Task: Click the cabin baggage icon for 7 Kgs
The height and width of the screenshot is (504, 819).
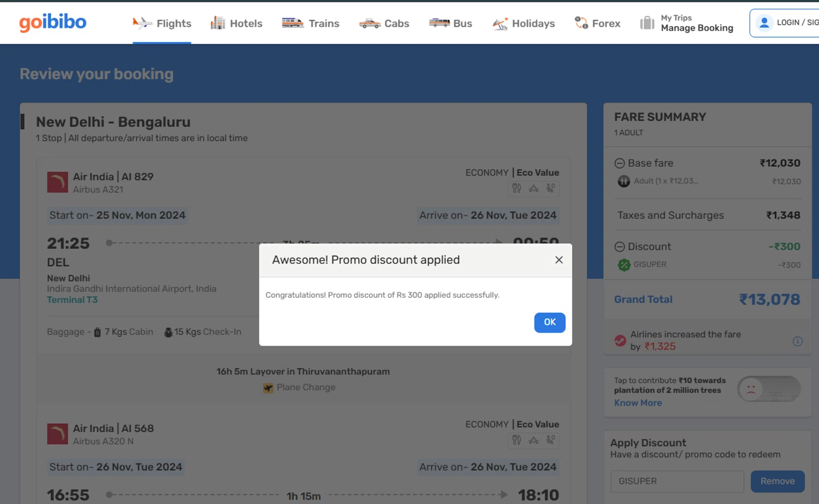Action: 97,332
